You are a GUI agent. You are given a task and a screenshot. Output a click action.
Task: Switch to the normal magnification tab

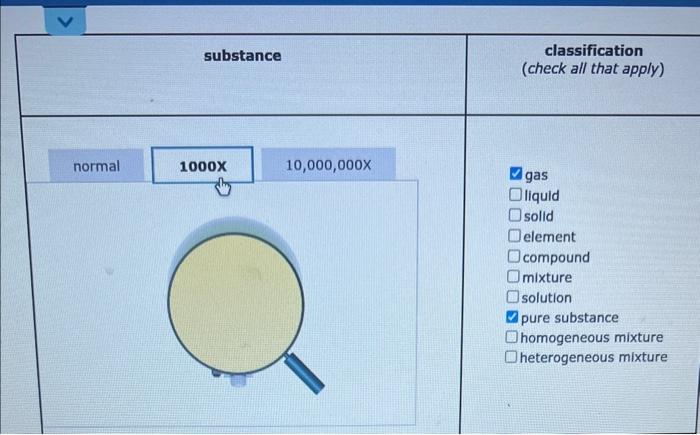[96, 166]
